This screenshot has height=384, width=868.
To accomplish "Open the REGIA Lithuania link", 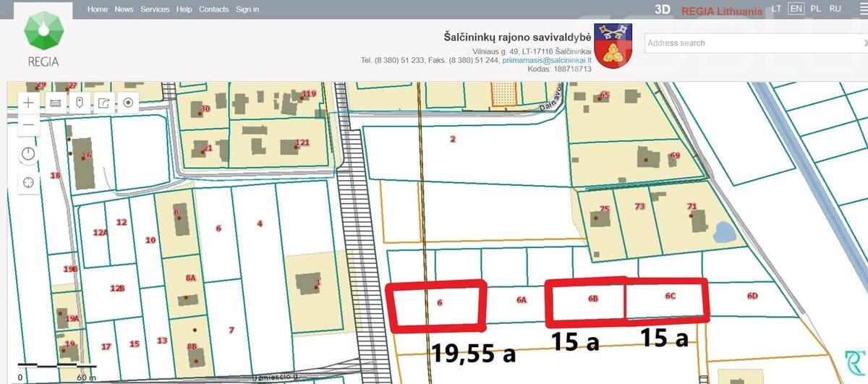I will click(722, 11).
